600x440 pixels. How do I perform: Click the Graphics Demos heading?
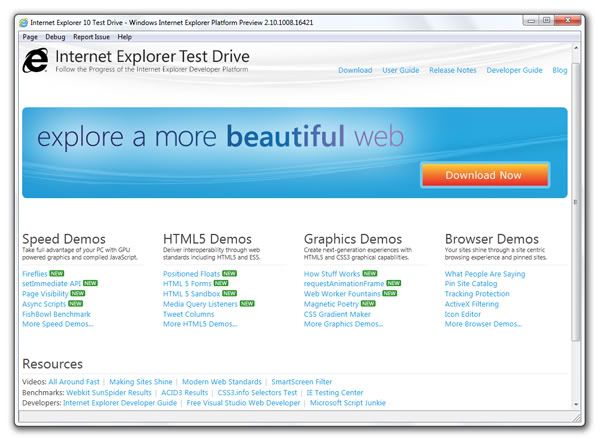pos(353,239)
